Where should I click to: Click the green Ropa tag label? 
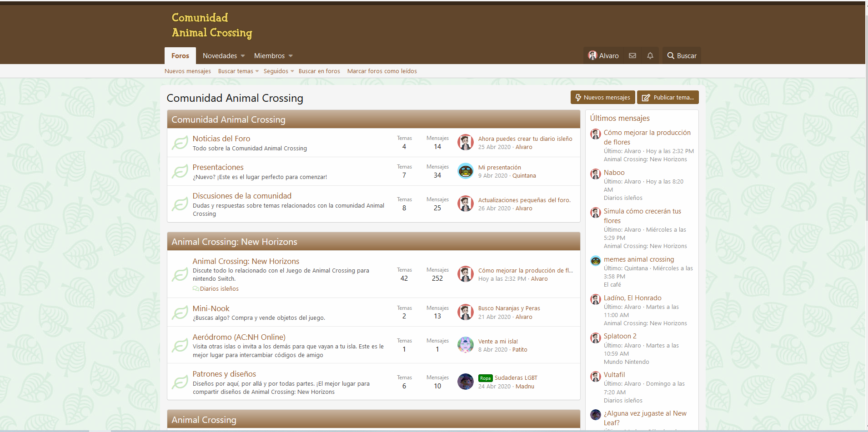(485, 378)
